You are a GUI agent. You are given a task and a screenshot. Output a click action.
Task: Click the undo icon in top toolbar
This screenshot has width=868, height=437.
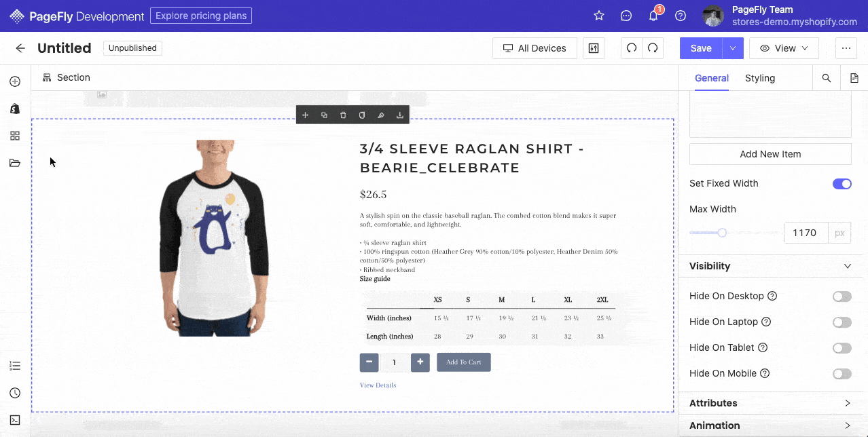(x=632, y=48)
